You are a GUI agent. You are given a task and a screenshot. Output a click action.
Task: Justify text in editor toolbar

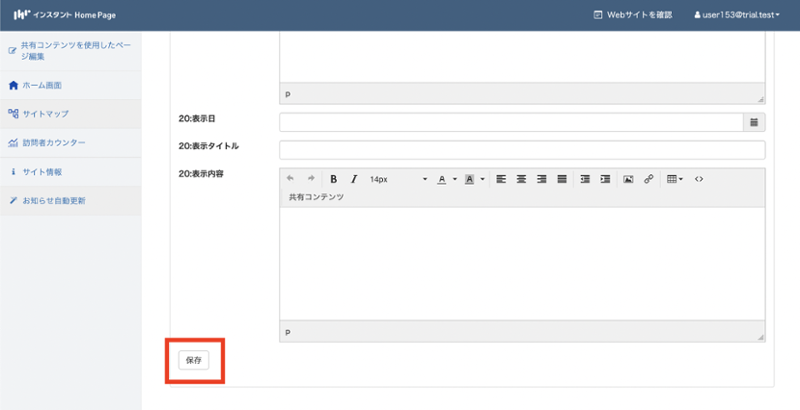point(562,179)
